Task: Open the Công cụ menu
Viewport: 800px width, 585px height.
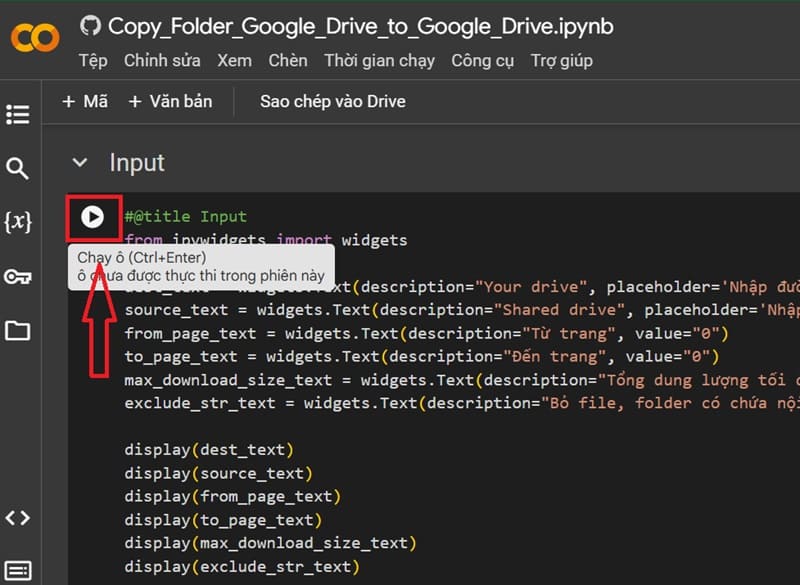Action: click(x=483, y=61)
